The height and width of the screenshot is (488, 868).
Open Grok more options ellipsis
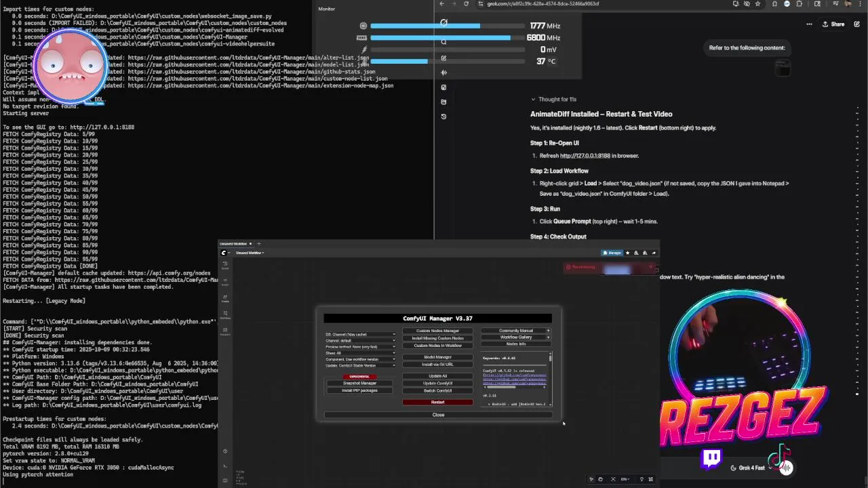[809, 24]
